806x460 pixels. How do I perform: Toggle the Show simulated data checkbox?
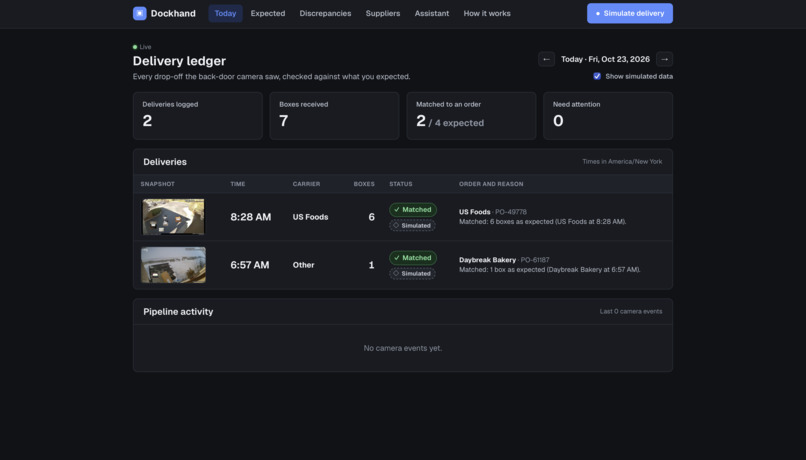tap(597, 76)
